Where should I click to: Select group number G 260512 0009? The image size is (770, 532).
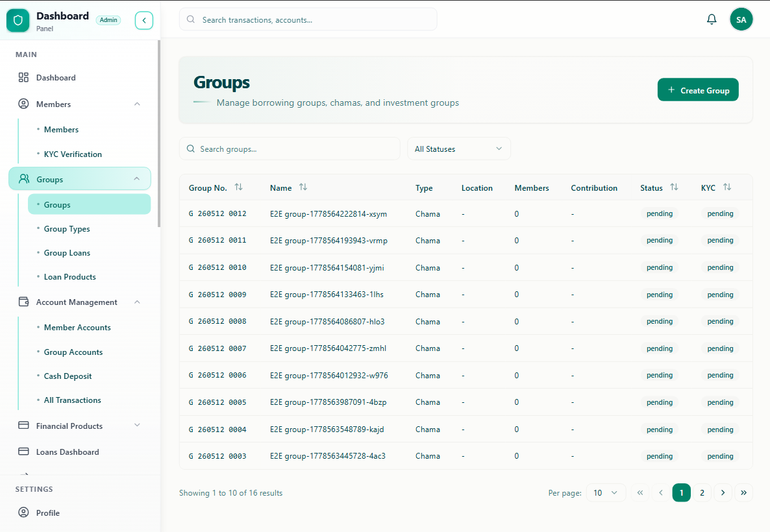(x=217, y=295)
